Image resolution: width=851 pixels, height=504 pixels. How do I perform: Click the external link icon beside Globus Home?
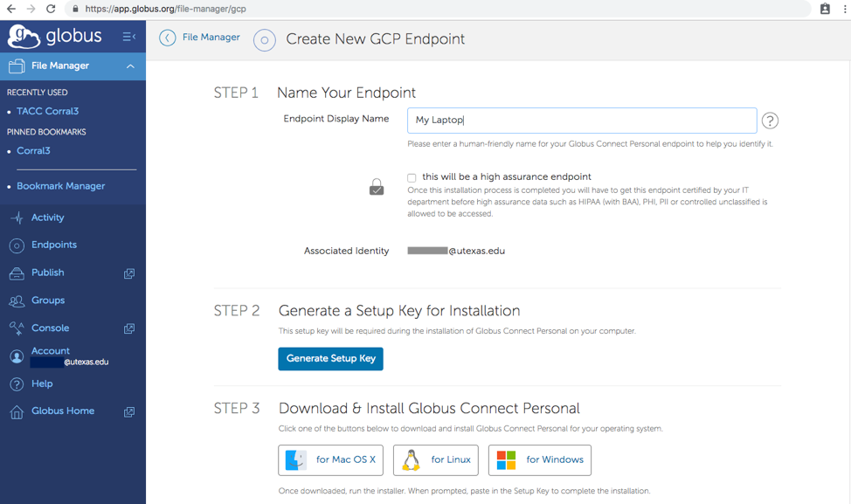pyautogui.click(x=129, y=412)
